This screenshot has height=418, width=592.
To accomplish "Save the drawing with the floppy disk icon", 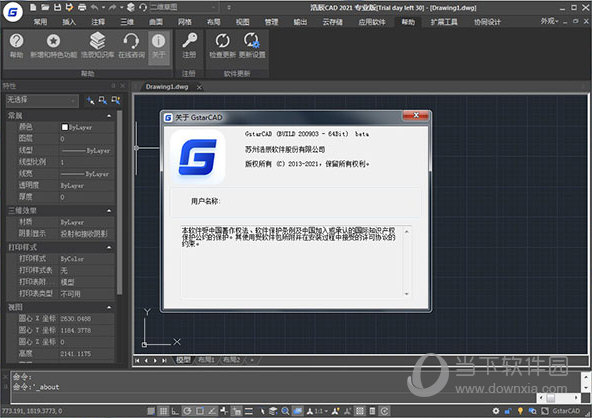I will click(57, 7).
